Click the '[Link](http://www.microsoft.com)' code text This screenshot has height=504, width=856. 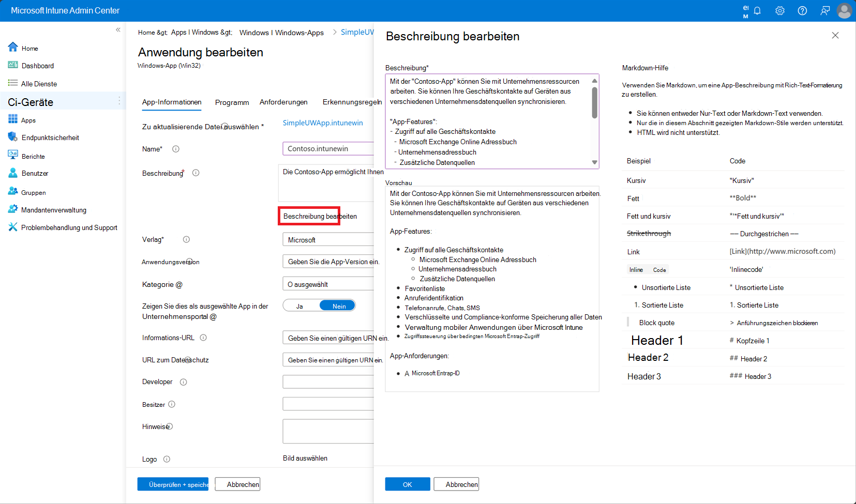[783, 251]
